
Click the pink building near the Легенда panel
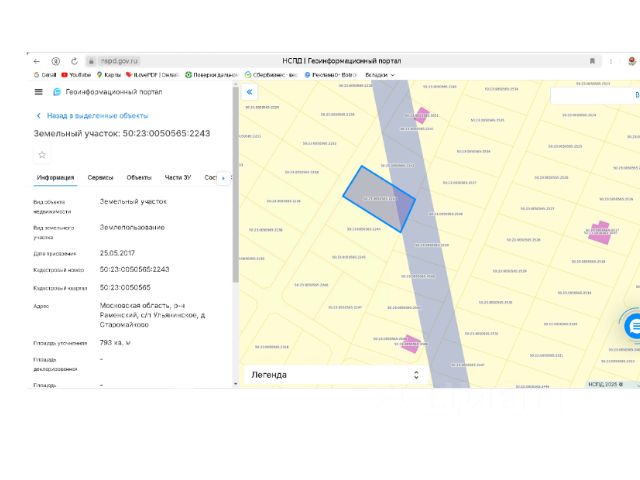411,344
